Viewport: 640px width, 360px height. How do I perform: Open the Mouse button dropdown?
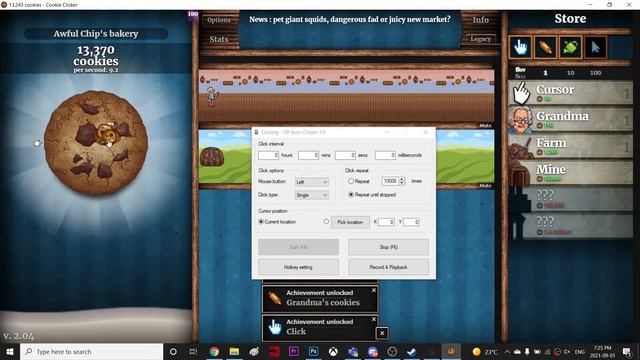coord(311,182)
